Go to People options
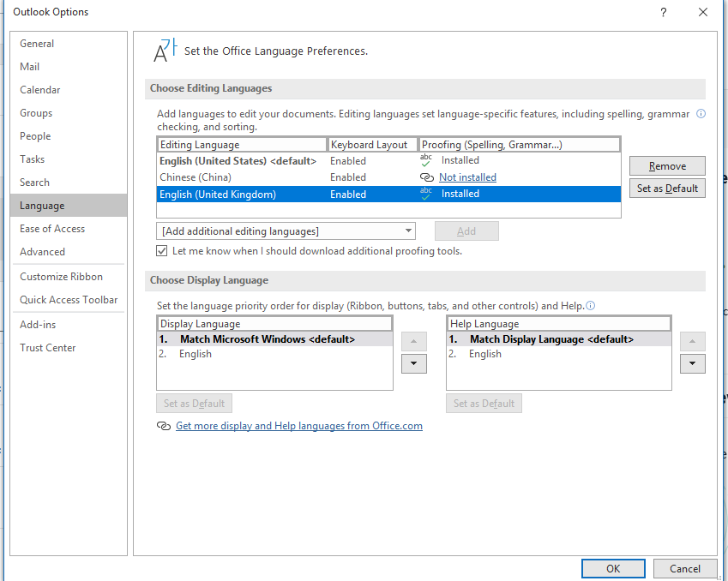 click(x=69, y=136)
